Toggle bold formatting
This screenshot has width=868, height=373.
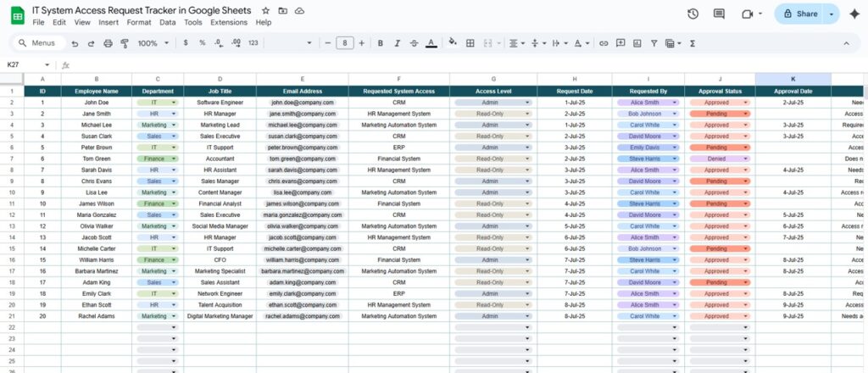(x=381, y=43)
